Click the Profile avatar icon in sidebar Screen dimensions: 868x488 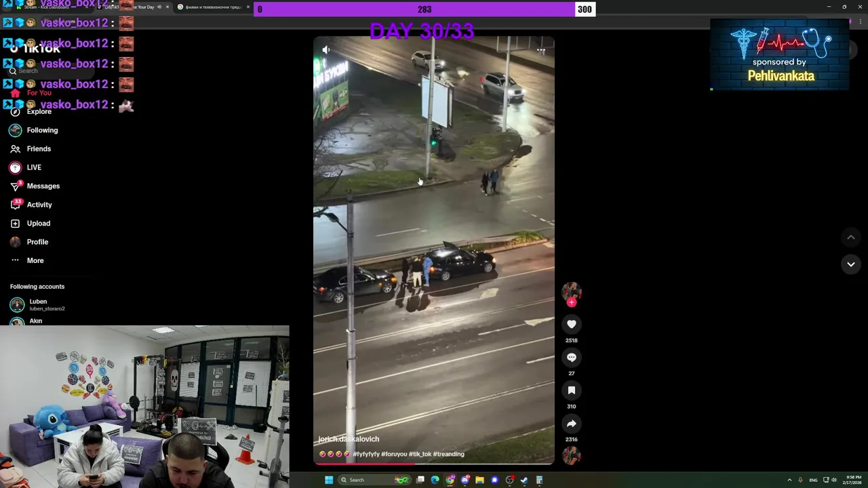[15, 242]
